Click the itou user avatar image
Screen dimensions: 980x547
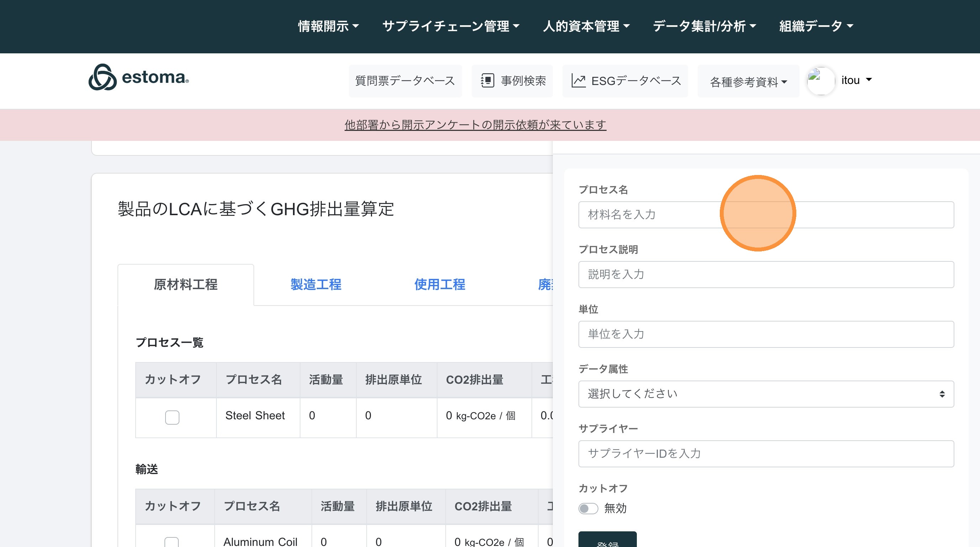[x=821, y=81]
